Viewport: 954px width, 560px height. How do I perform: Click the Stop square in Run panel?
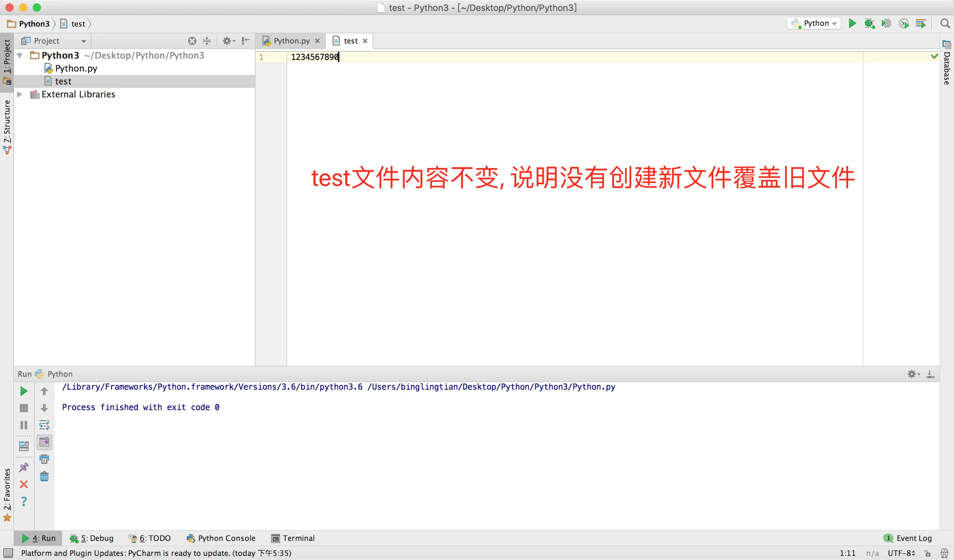coord(24,408)
